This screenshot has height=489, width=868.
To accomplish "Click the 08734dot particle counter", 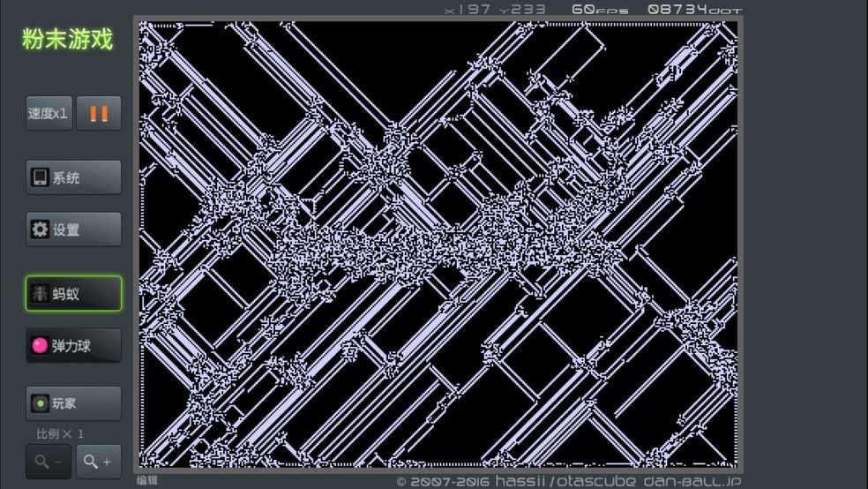I will (x=694, y=10).
